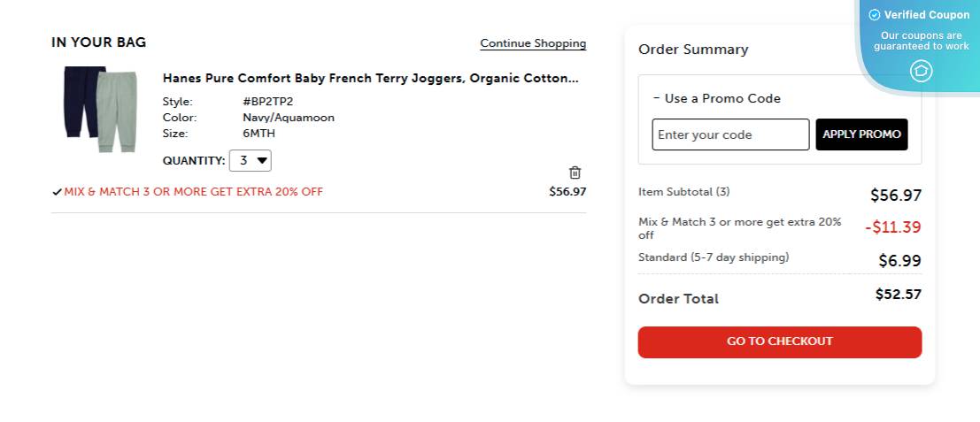Click the Order Total amount $52.57
Screen dimensions: 980x422
898,294
